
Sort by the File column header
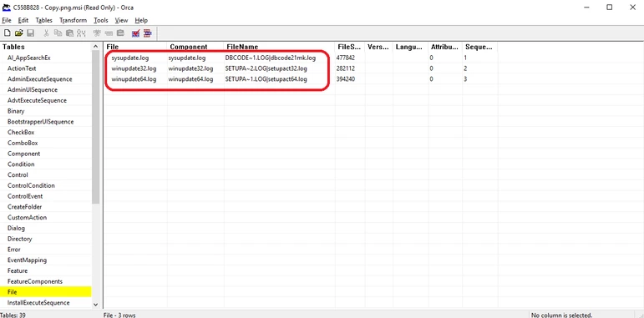pos(135,47)
